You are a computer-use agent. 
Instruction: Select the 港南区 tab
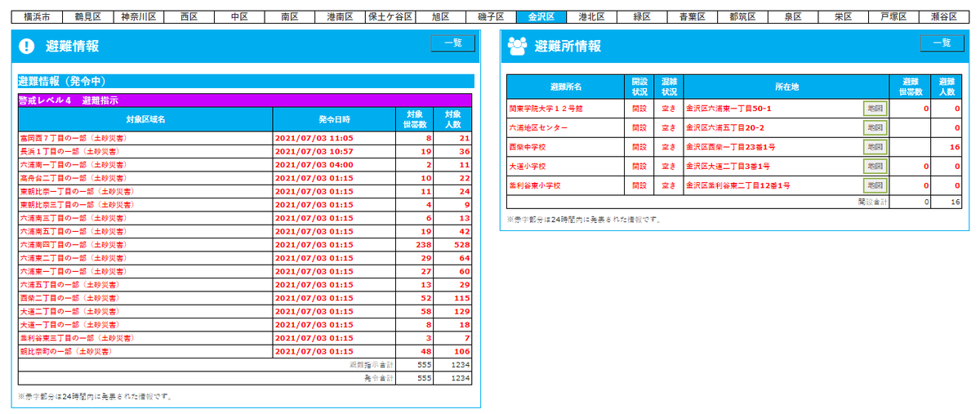point(340,16)
